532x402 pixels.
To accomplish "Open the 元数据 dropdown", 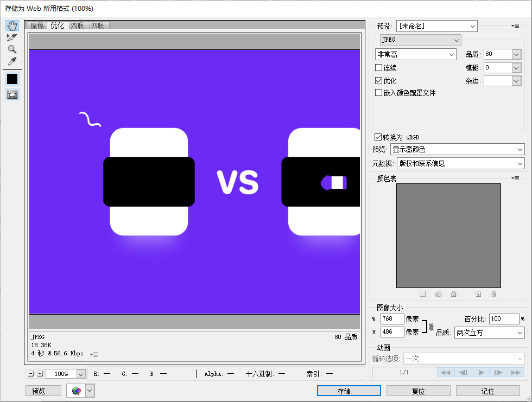I will click(x=460, y=163).
